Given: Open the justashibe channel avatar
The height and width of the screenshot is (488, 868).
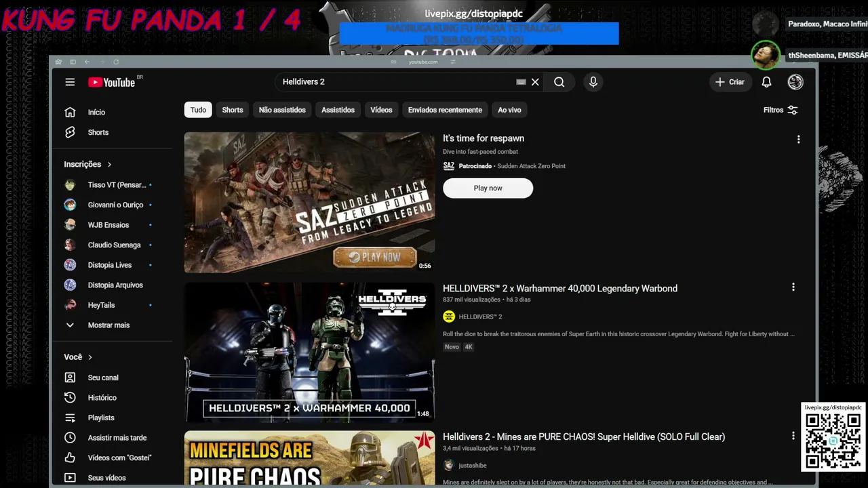Looking at the screenshot, I should click(x=448, y=466).
